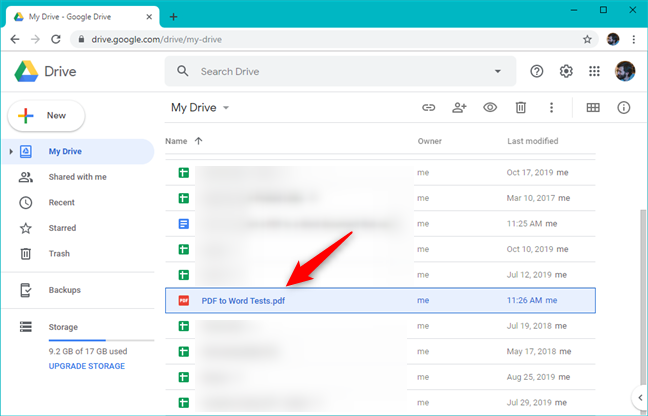Viewport: 648px width, 416px height.
Task: Switch to grid view layout
Action: [x=593, y=108]
